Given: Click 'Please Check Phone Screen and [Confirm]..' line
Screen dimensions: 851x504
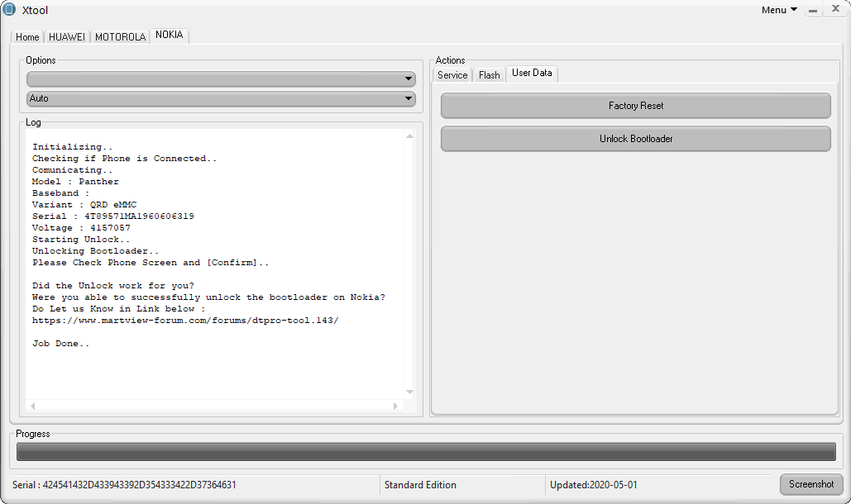Looking at the screenshot, I should pyautogui.click(x=151, y=263).
